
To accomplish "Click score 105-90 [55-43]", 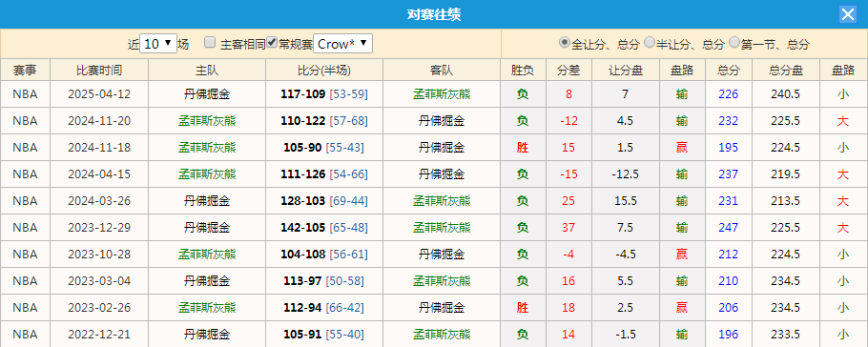I will (324, 147).
